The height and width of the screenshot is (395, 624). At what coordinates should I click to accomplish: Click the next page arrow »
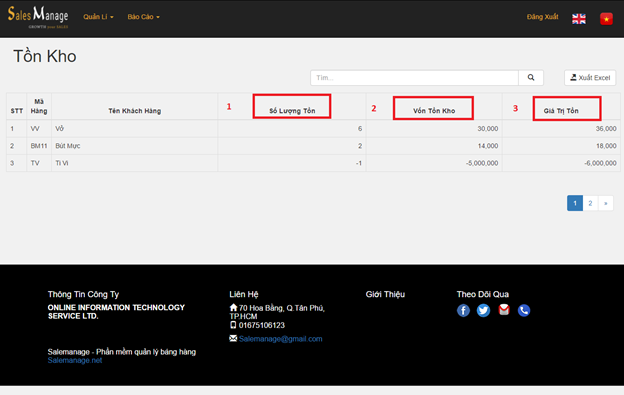[606, 203]
